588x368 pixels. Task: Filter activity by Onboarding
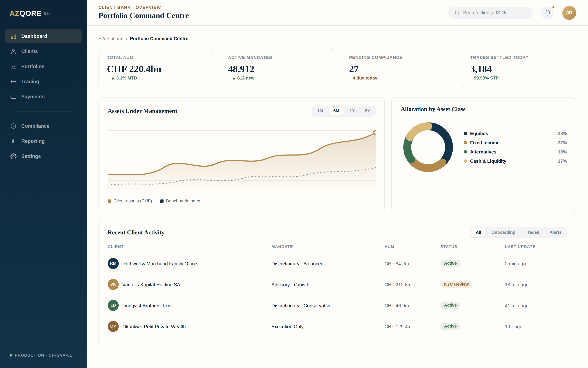(503, 232)
